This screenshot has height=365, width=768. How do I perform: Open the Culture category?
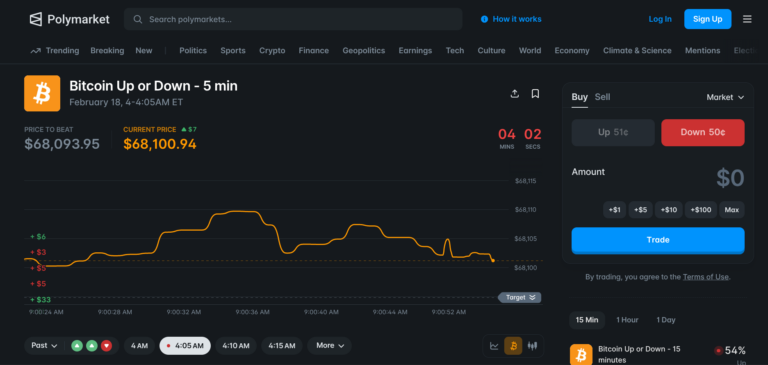(491, 50)
